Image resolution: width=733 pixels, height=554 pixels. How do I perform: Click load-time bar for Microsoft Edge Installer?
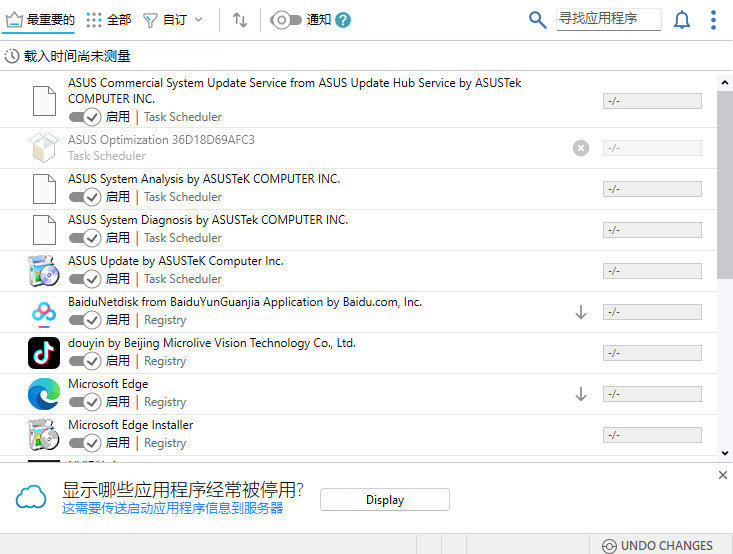(x=652, y=435)
